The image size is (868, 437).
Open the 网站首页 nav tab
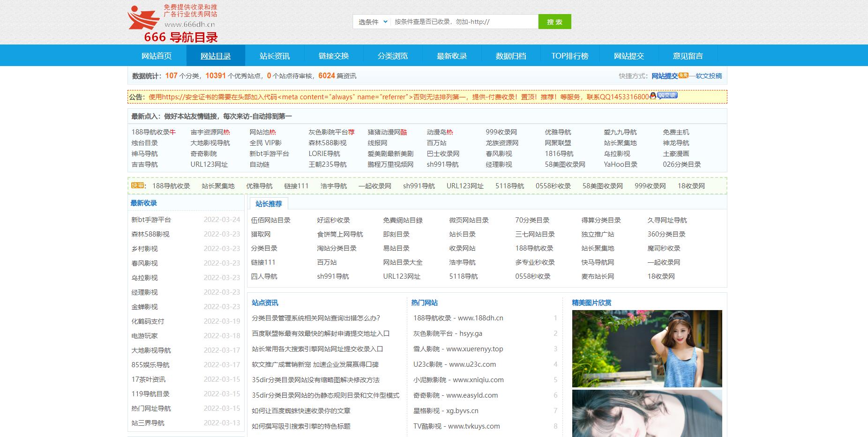pos(157,56)
